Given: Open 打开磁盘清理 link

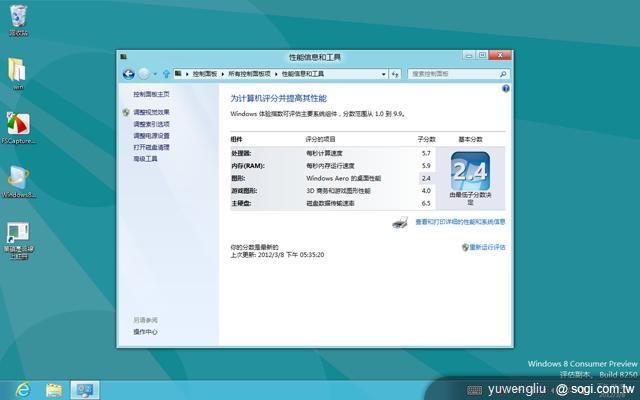Looking at the screenshot, I should (151, 147).
